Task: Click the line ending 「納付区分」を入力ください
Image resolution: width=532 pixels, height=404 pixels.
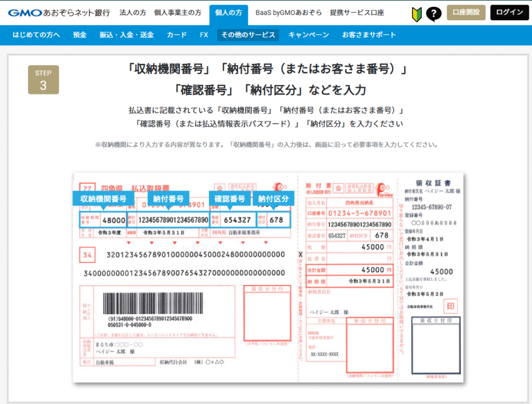Action: (x=269, y=124)
